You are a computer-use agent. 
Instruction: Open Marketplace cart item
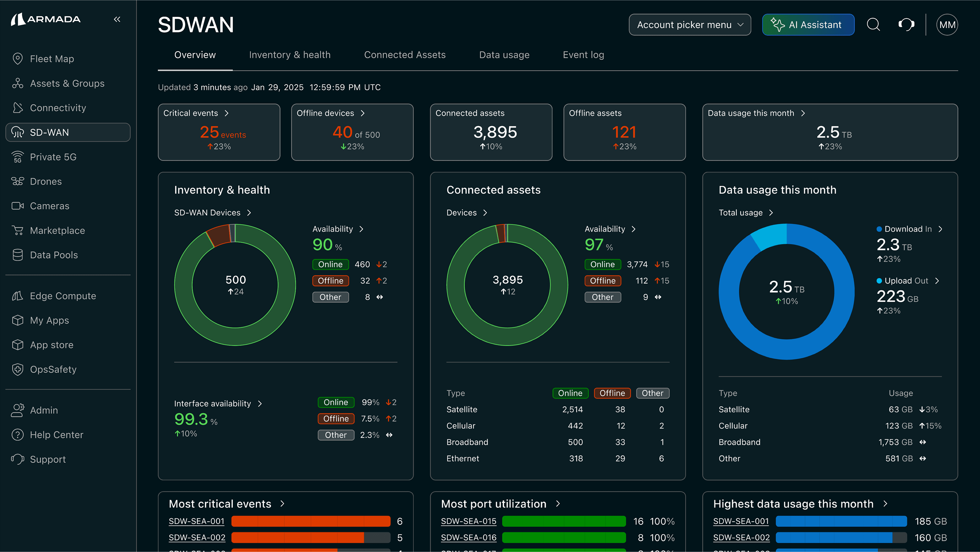click(x=57, y=231)
